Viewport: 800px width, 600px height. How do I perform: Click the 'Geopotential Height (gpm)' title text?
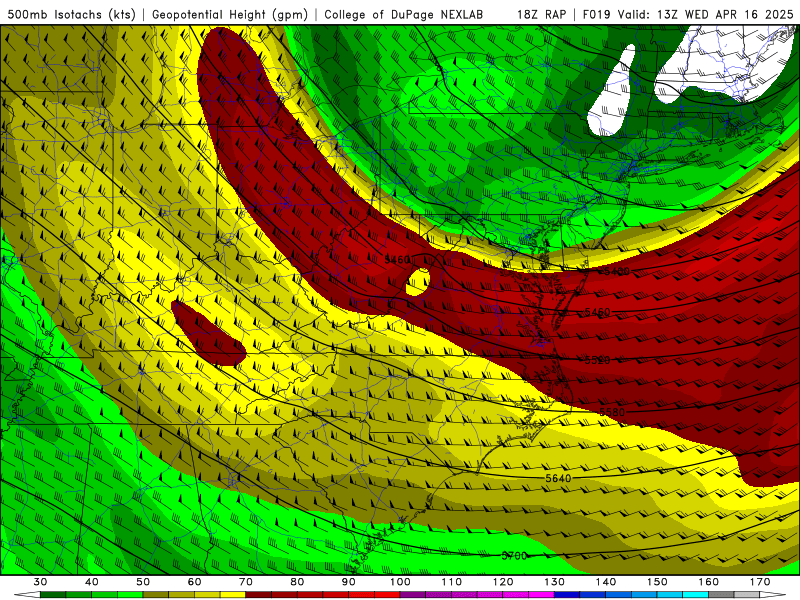coord(230,15)
